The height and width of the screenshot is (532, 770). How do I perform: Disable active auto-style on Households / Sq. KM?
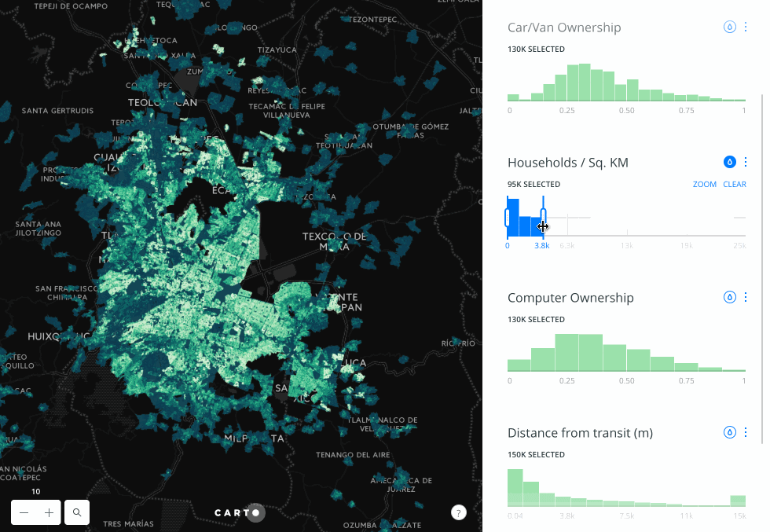(x=729, y=162)
